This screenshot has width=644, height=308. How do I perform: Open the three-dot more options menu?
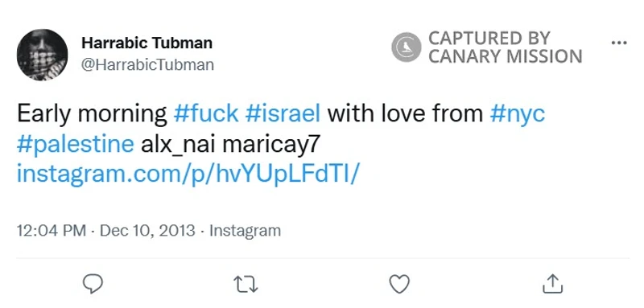click(x=619, y=43)
